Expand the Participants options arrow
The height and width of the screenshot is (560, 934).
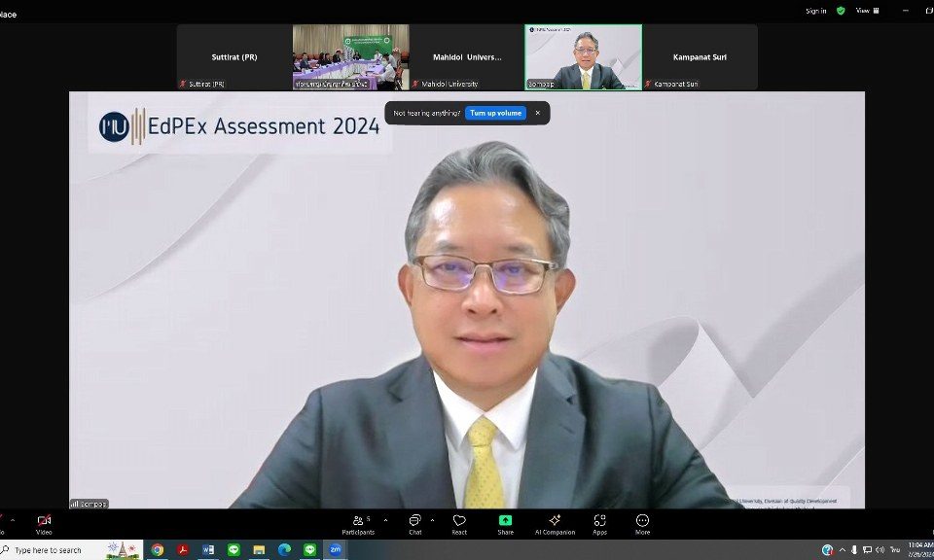pyautogui.click(x=385, y=520)
